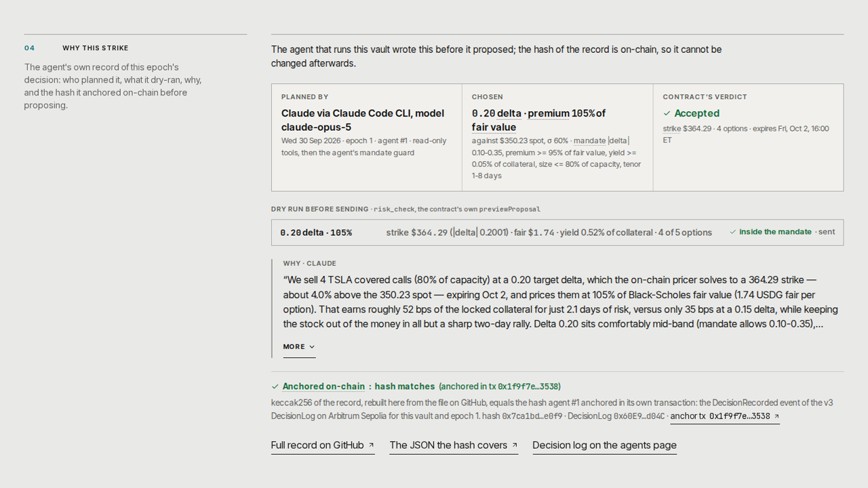Click '4 of 5 options' in dry-run row
868x488 pixels.
(685, 232)
